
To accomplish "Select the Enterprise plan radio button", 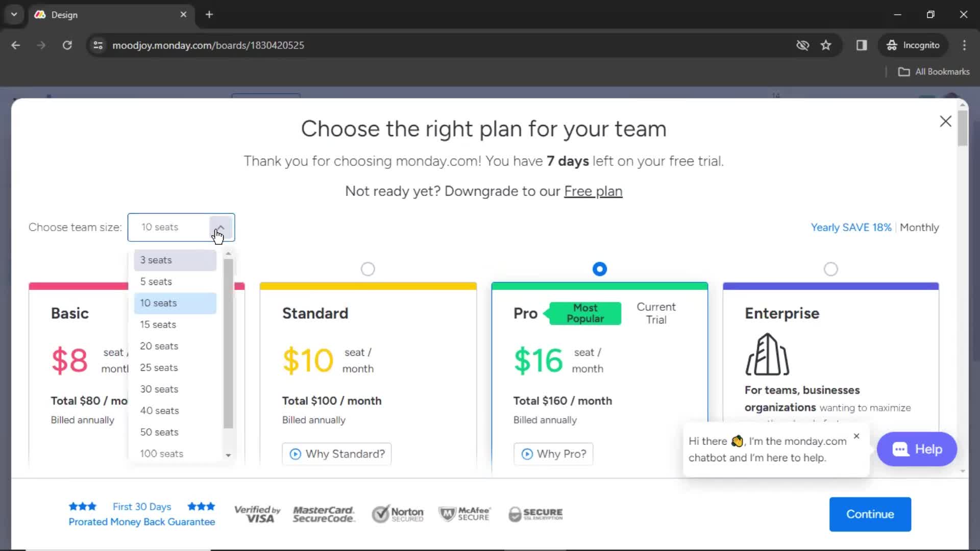I will point(830,268).
